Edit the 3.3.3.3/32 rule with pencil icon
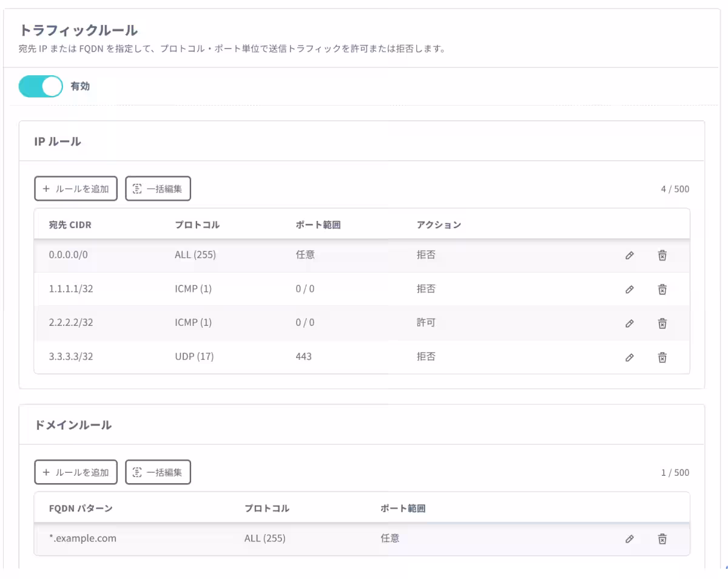The image size is (728, 579). tap(630, 357)
